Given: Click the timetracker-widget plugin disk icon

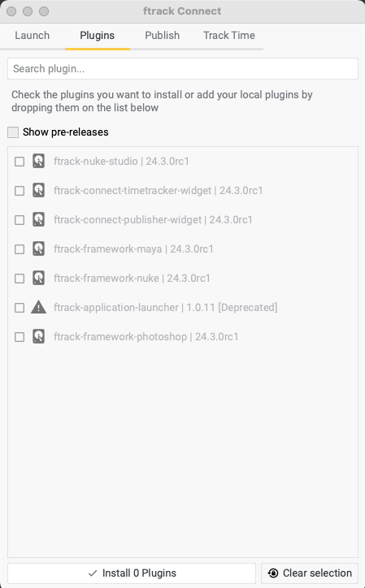Looking at the screenshot, I should (x=39, y=191).
